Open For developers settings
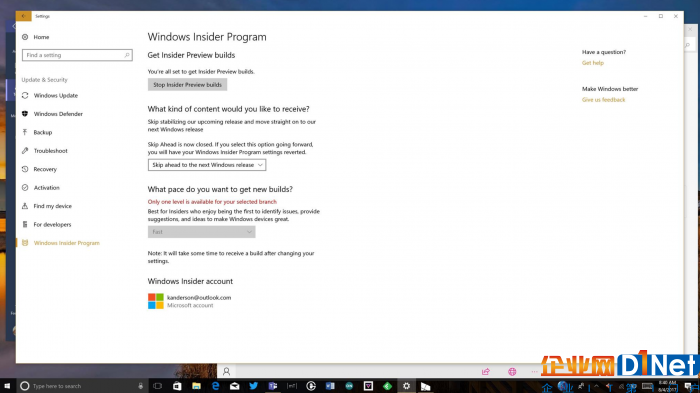This screenshot has height=393, width=700. (x=46, y=225)
